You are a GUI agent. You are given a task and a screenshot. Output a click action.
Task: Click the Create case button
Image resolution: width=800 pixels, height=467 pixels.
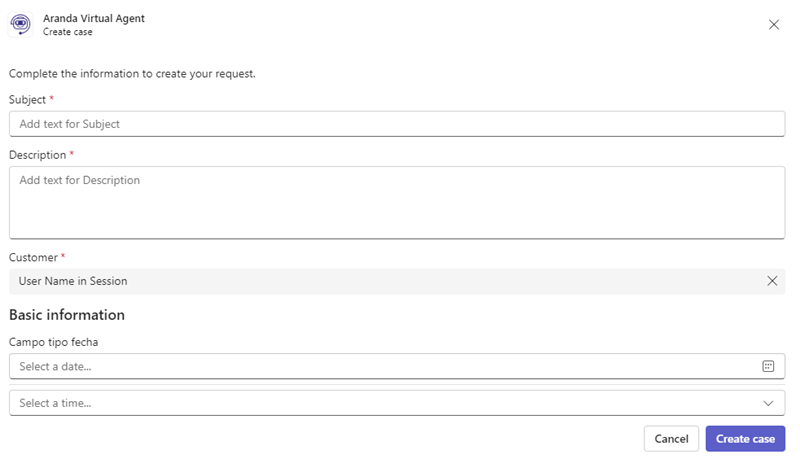tap(745, 439)
